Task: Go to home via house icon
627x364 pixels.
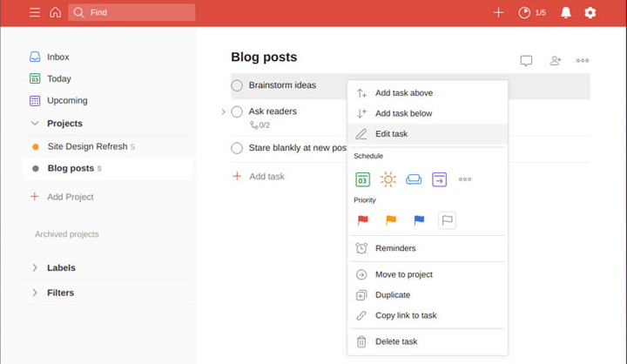Action: (x=55, y=12)
